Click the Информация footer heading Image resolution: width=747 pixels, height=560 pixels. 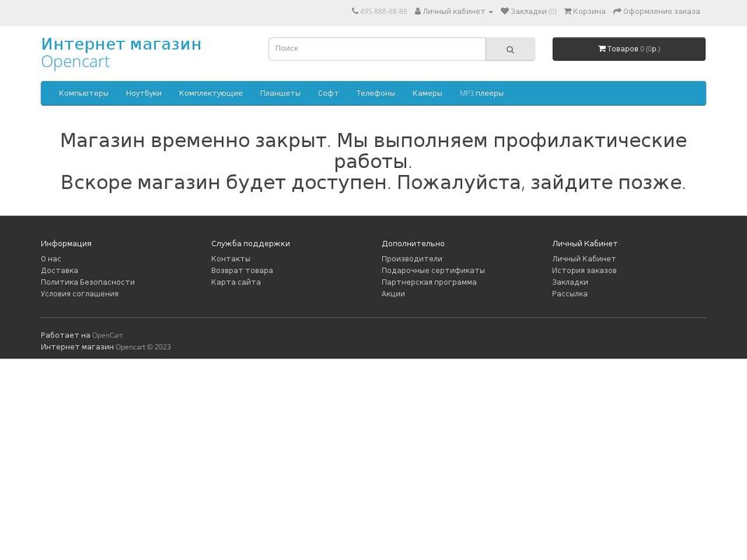[x=65, y=243]
